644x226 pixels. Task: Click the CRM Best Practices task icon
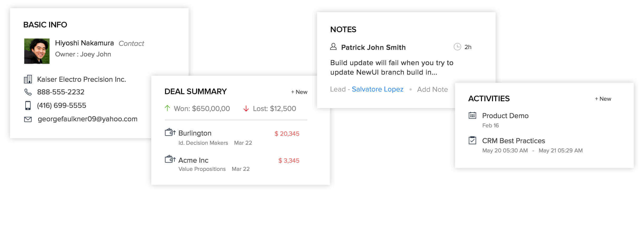(472, 140)
